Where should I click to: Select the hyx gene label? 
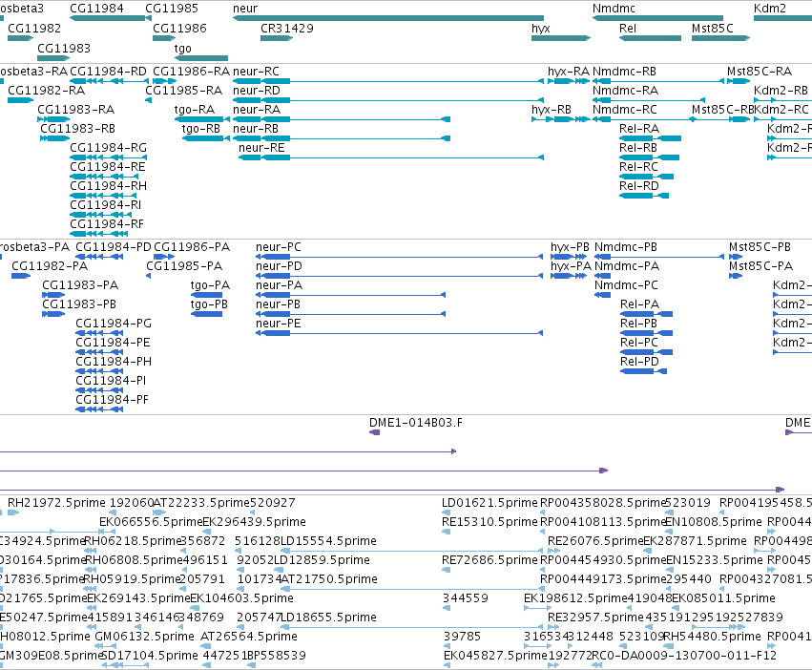(541, 28)
